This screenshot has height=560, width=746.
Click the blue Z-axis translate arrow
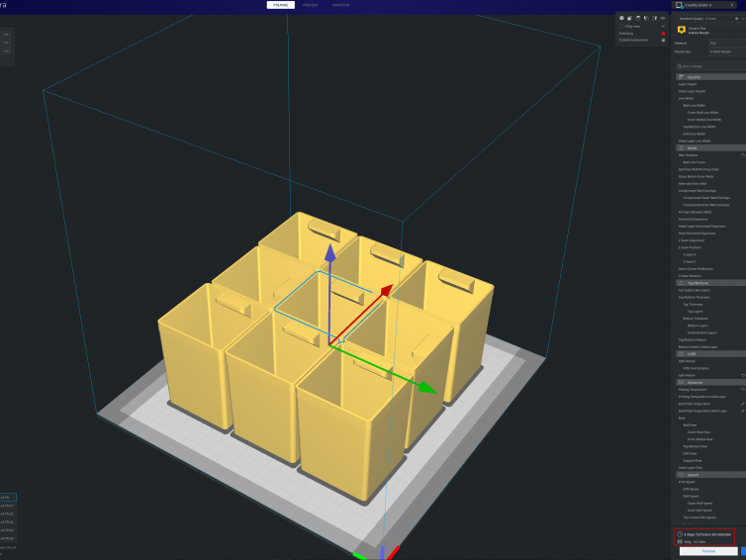(x=329, y=253)
